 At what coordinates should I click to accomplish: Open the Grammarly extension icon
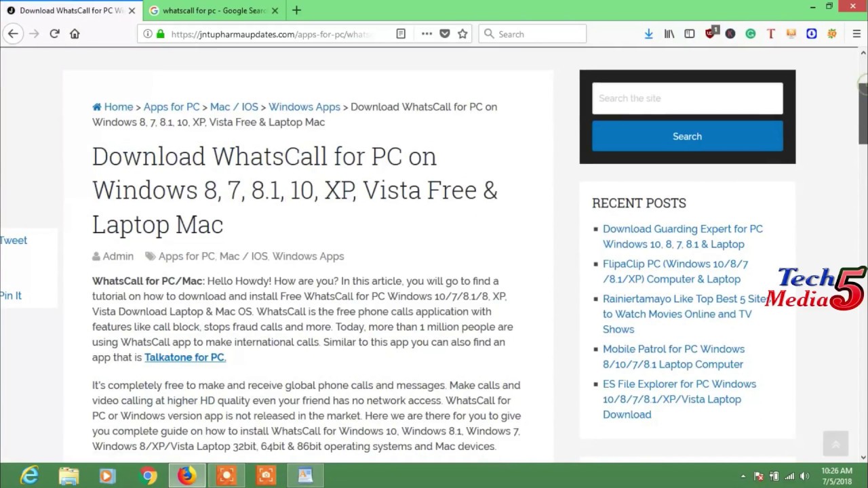click(x=751, y=34)
